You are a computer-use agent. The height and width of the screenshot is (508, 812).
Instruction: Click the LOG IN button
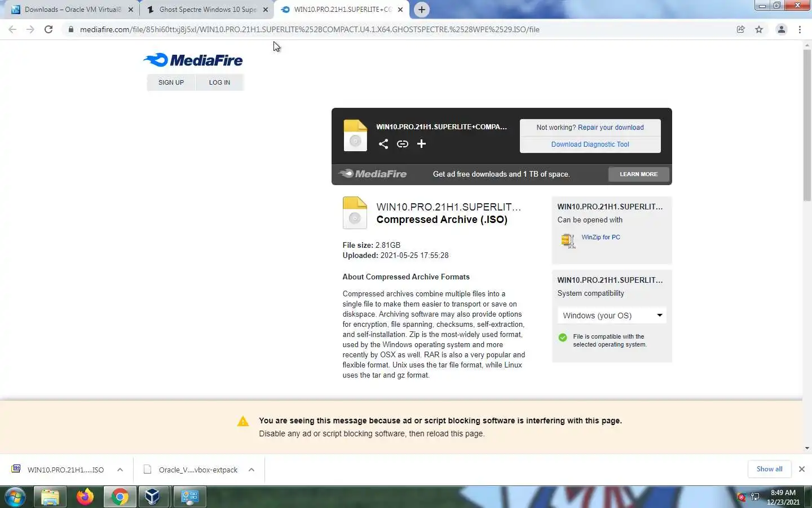click(x=219, y=82)
